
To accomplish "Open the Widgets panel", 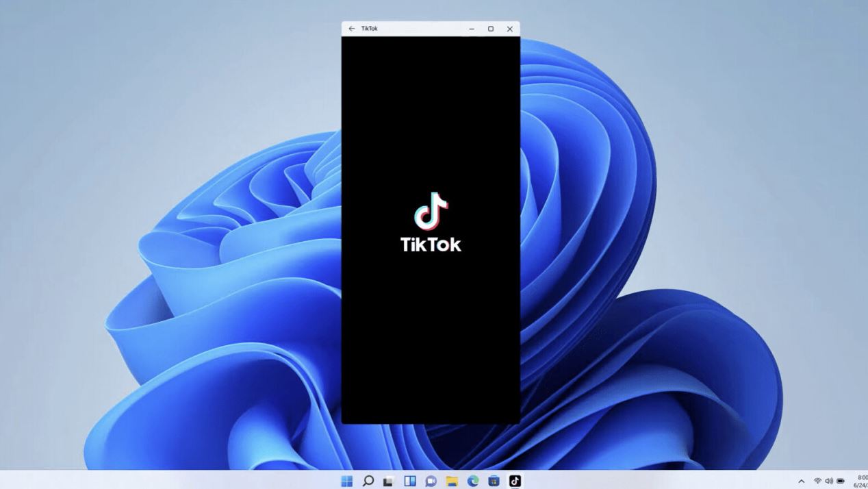I will (410, 481).
